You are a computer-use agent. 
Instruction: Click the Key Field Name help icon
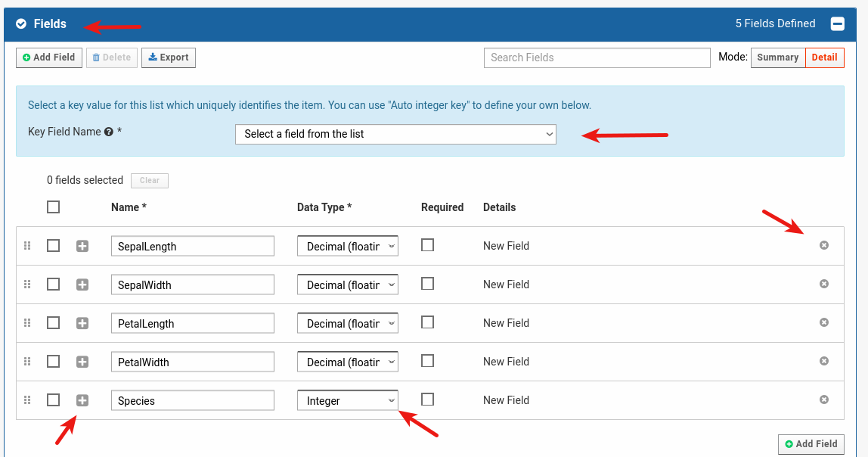click(x=109, y=132)
